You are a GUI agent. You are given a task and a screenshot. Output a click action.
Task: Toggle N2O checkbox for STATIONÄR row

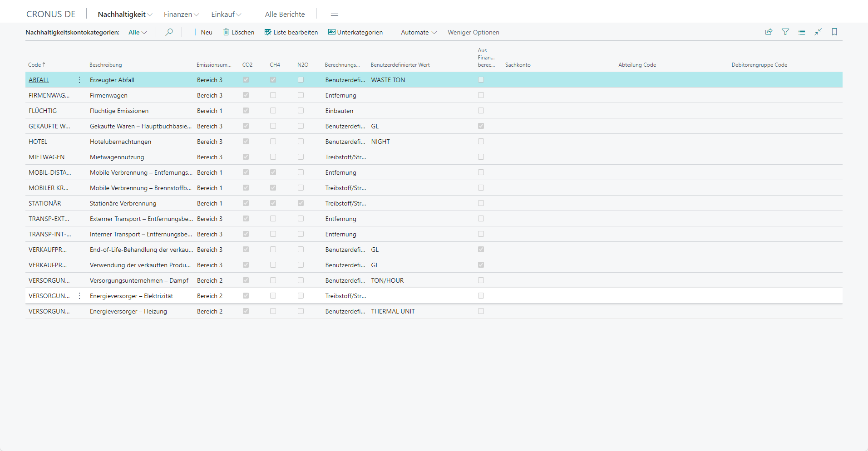[x=301, y=203]
